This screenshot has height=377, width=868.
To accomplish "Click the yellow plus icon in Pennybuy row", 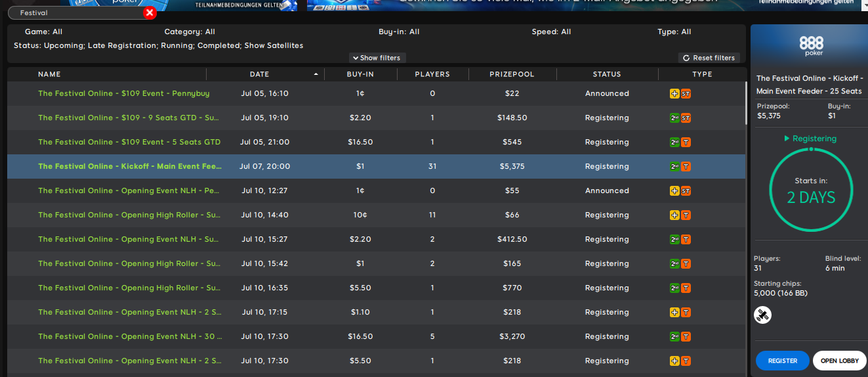I will (x=674, y=94).
